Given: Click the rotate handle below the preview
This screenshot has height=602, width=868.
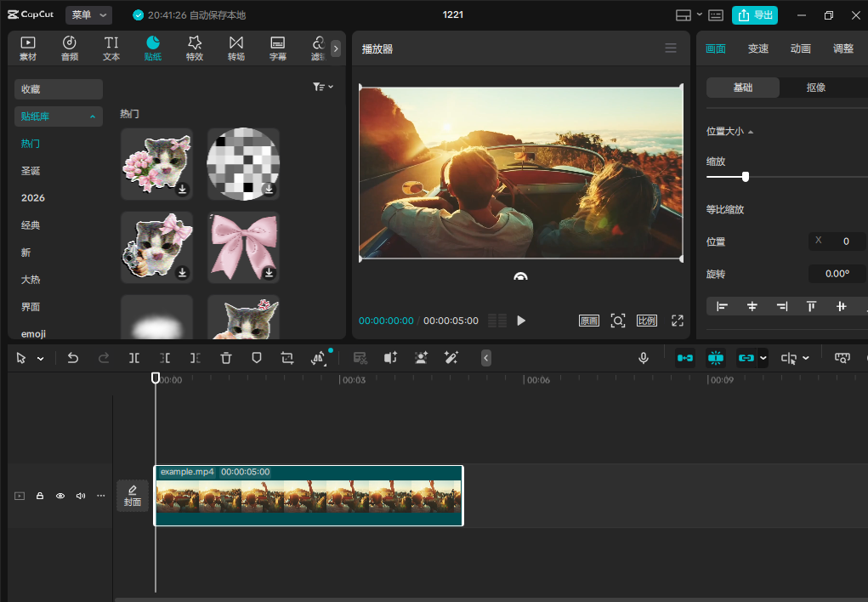Looking at the screenshot, I should (x=520, y=276).
